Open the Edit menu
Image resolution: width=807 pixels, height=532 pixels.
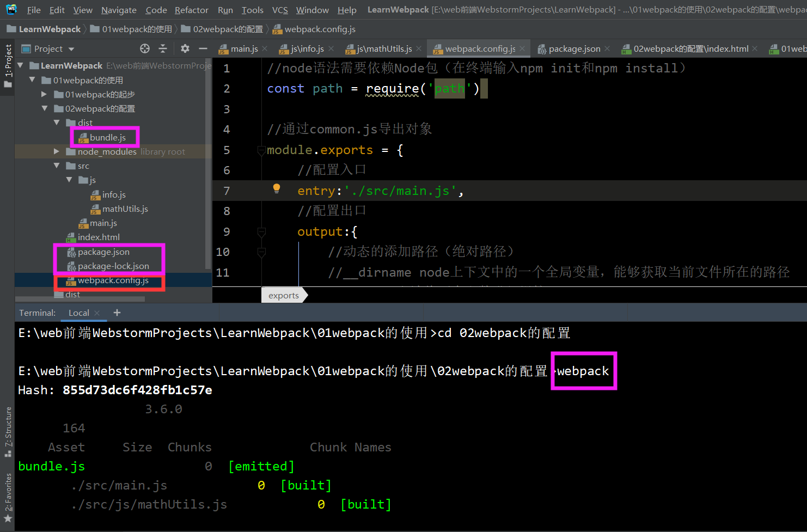coord(57,10)
